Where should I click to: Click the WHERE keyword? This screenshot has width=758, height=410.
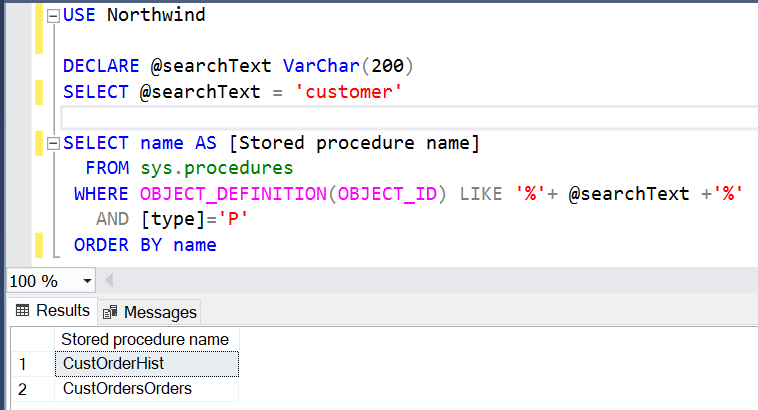(x=101, y=194)
